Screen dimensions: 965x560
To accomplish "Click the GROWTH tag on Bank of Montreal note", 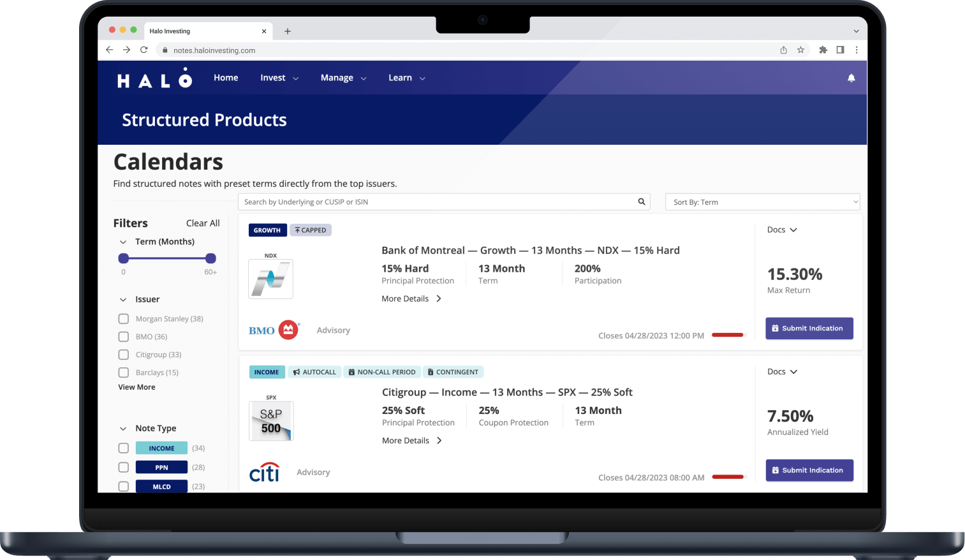I will tap(267, 230).
